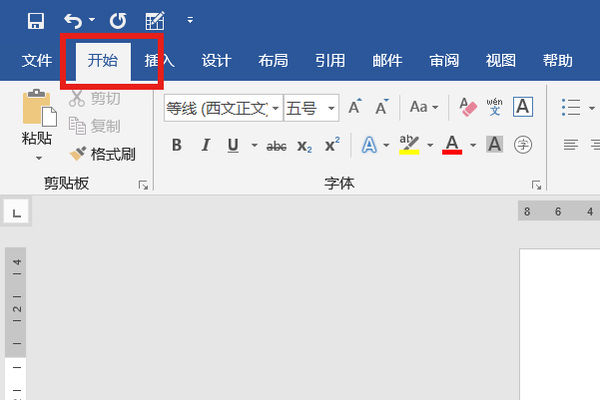
Task: Switch to the 插入 tab
Action: [160, 60]
